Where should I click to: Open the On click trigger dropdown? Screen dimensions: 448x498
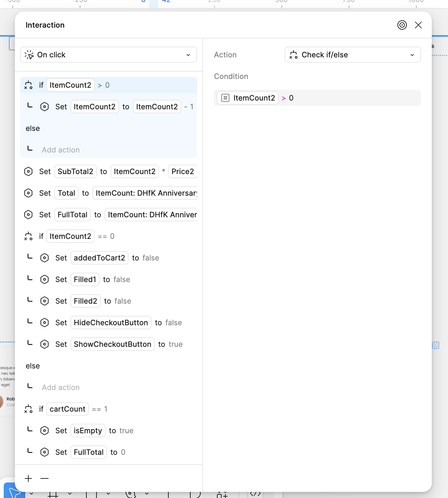pos(108,55)
